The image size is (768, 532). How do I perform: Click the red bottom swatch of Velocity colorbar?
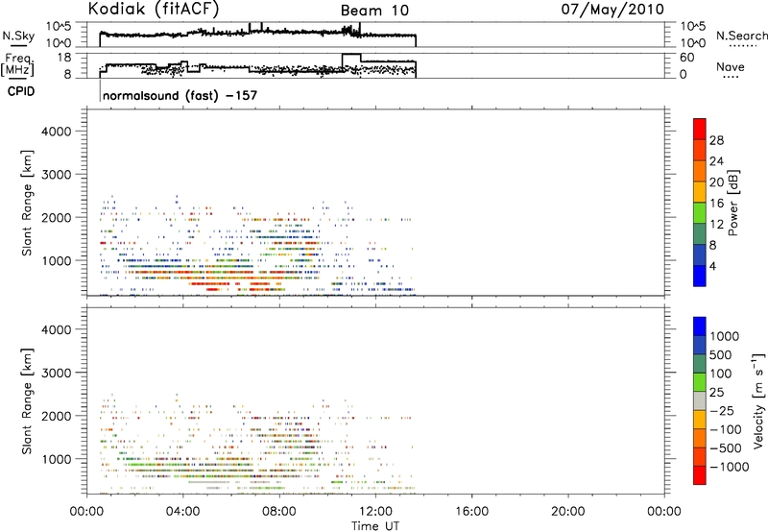700,475
